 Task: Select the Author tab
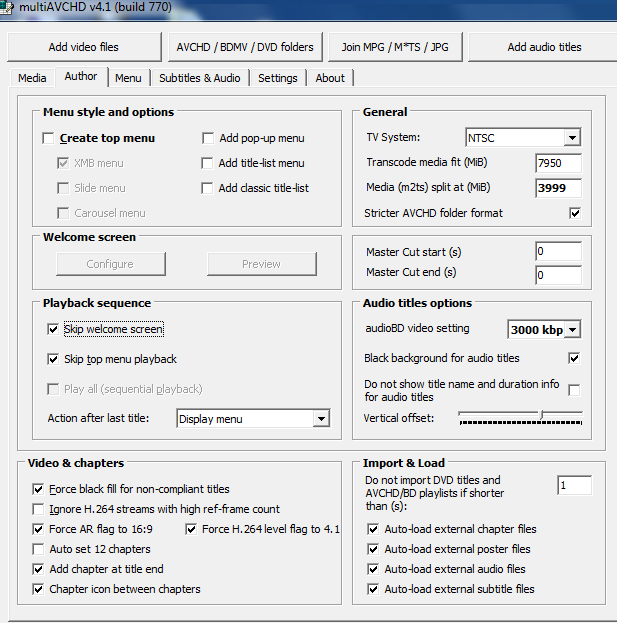coord(81,76)
